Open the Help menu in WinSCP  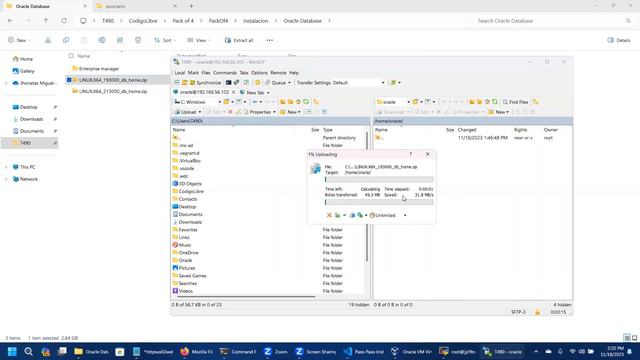click(x=294, y=73)
